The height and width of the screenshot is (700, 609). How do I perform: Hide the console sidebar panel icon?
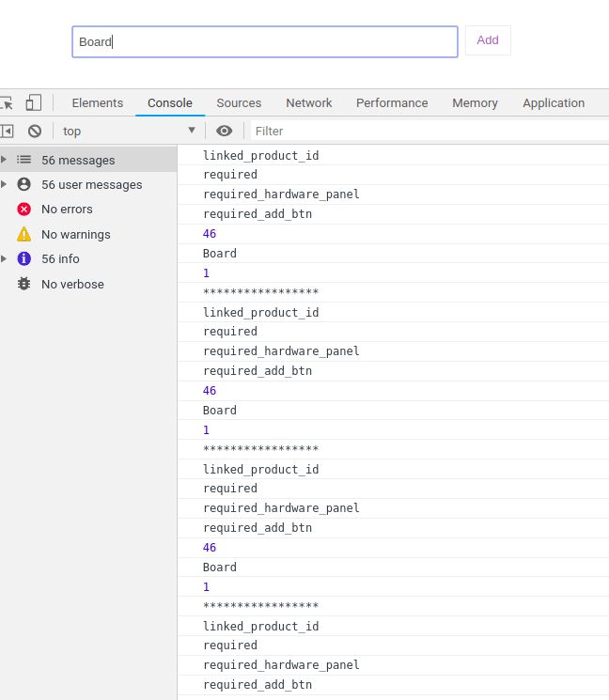click(7, 132)
